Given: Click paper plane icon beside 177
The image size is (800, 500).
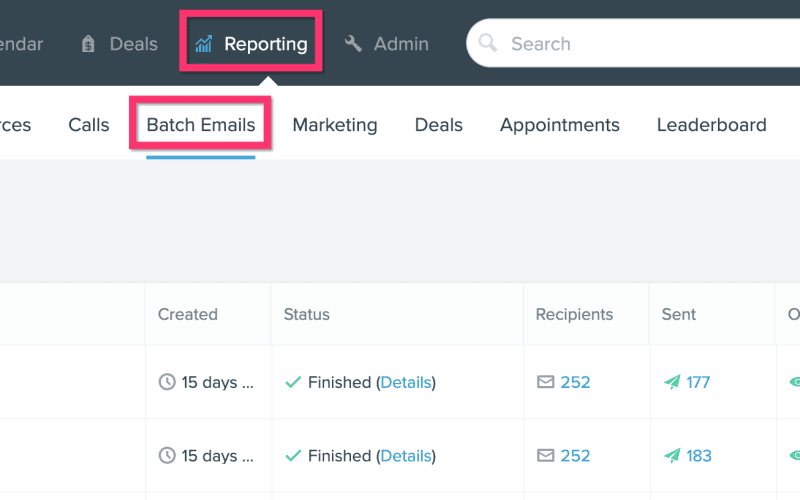Looking at the screenshot, I should tap(672, 382).
